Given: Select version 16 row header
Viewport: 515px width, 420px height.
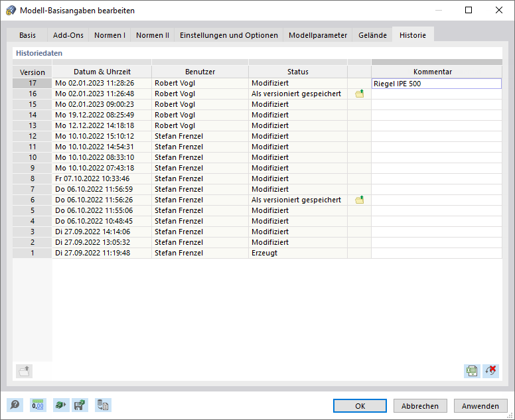Looking at the screenshot, I should 32,94.
